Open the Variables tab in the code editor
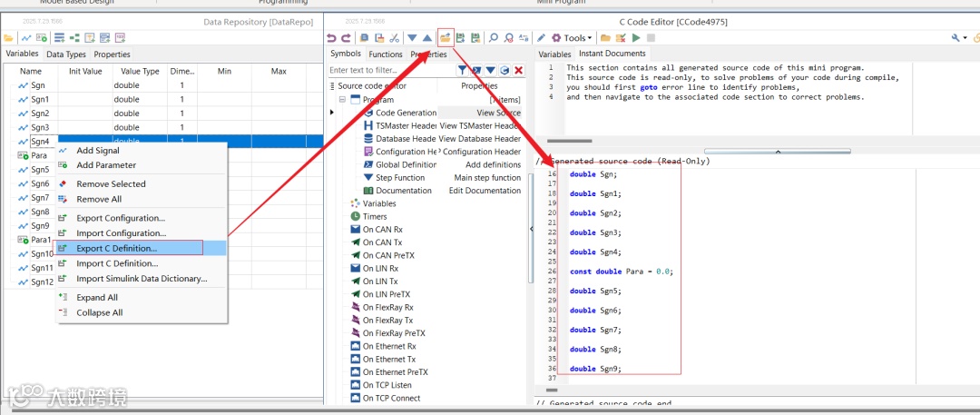The image size is (980, 415). coord(555,54)
